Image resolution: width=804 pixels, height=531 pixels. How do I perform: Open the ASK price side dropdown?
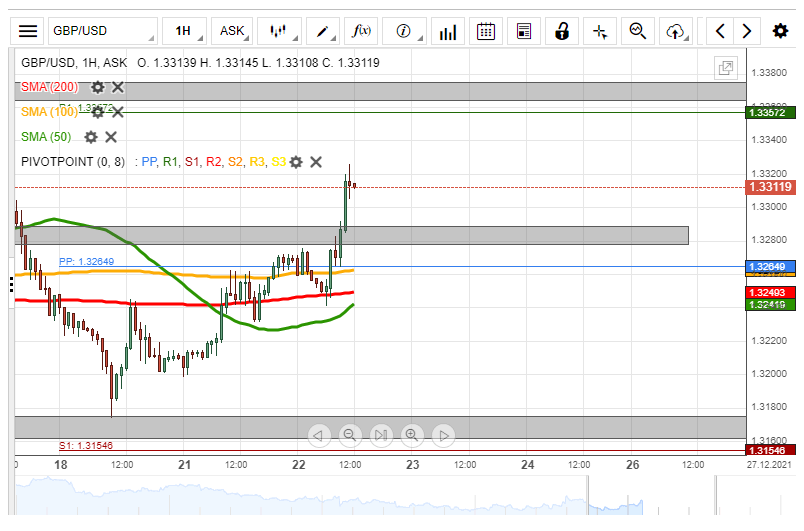tap(234, 31)
